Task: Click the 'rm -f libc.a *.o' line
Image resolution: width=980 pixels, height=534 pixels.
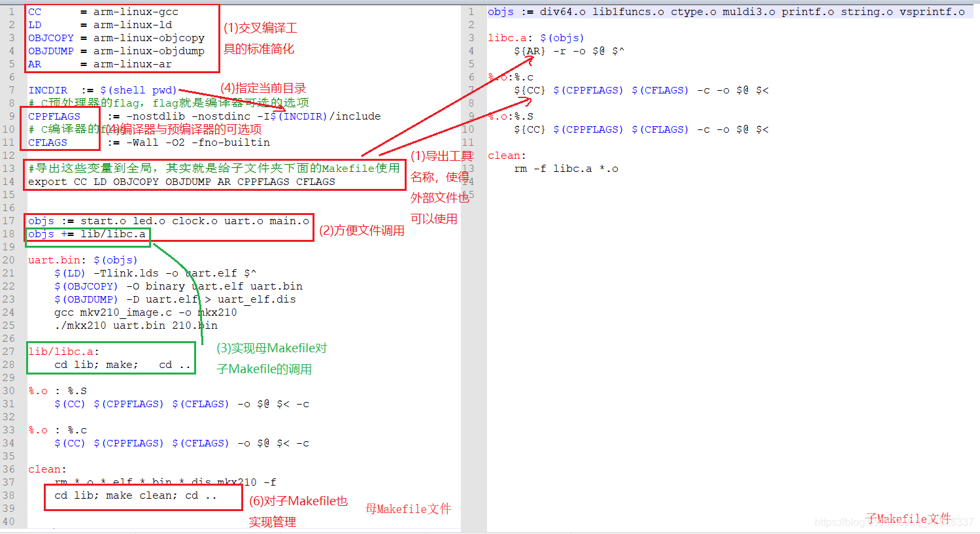Action: (566, 169)
